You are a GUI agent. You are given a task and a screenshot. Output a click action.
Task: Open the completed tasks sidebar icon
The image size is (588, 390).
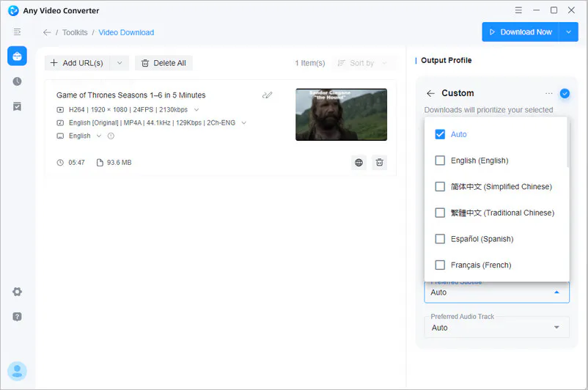(17, 106)
